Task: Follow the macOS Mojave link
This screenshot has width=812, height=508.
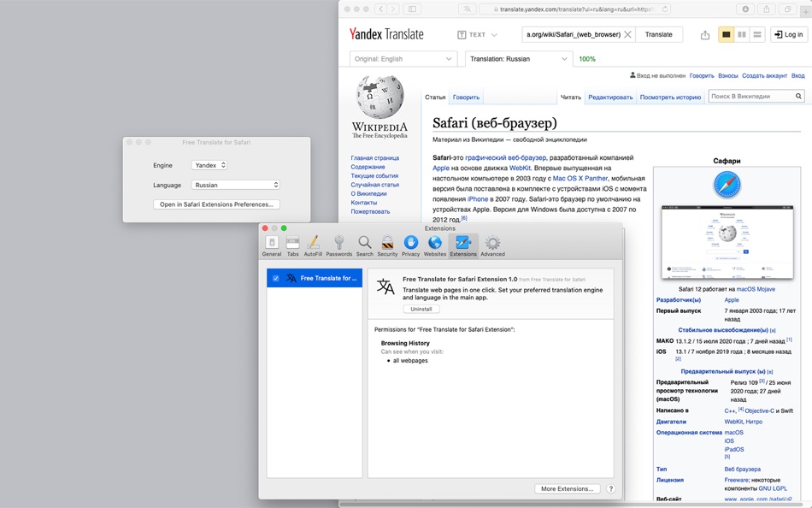Action: pos(756,289)
